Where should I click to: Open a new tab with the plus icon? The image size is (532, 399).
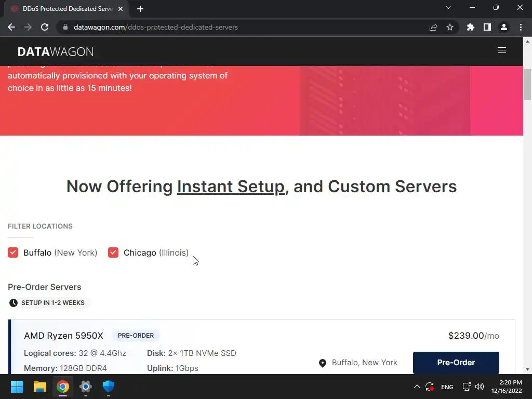(140, 9)
